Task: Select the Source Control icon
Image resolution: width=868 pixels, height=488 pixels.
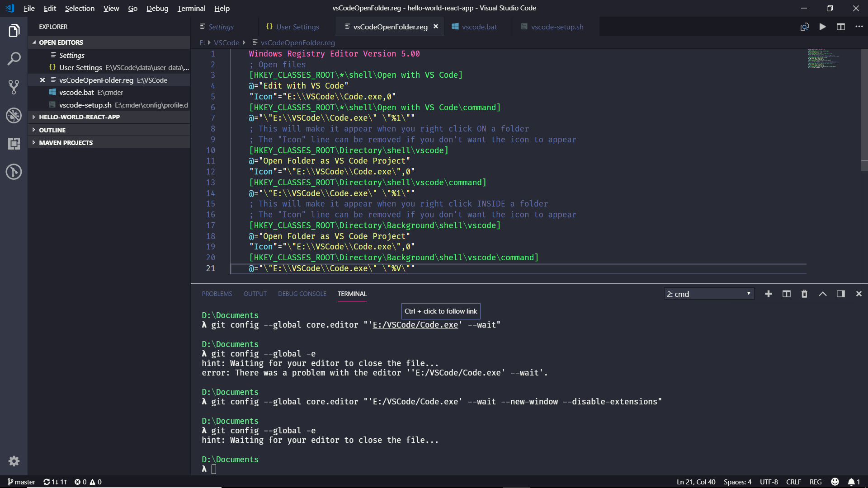Action: (x=14, y=87)
